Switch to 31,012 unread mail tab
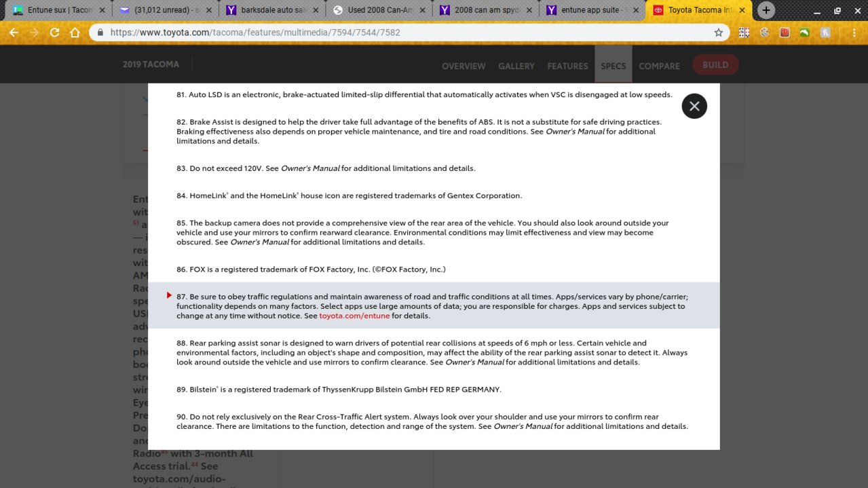868x488 pixels. click(164, 10)
